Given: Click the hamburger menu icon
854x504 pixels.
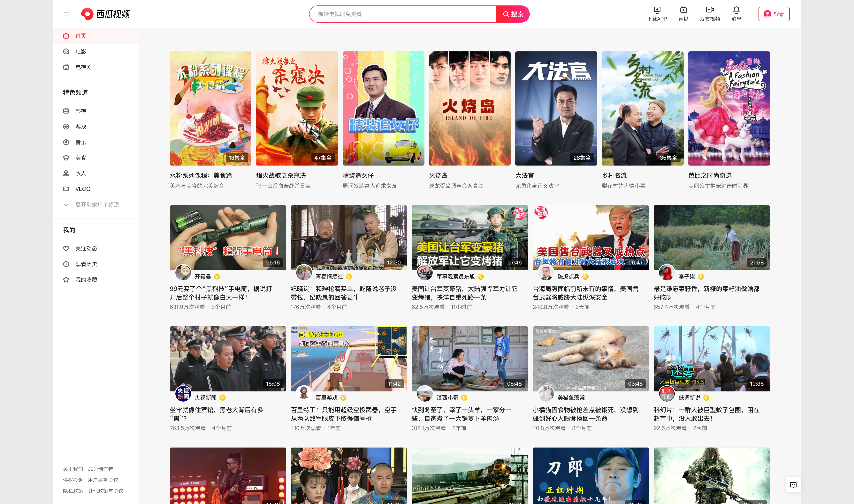Looking at the screenshot, I should (66, 14).
